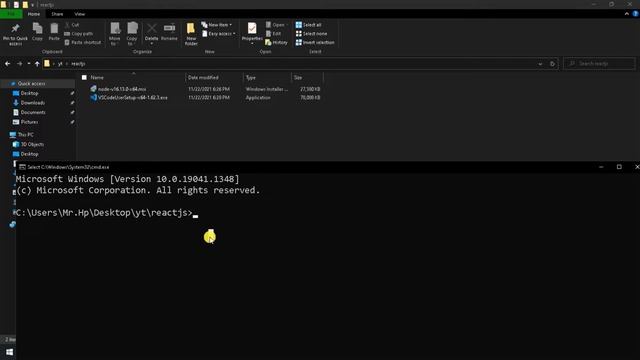Switch to the Share tab
This screenshot has width=640, height=360.
[x=57, y=14]
